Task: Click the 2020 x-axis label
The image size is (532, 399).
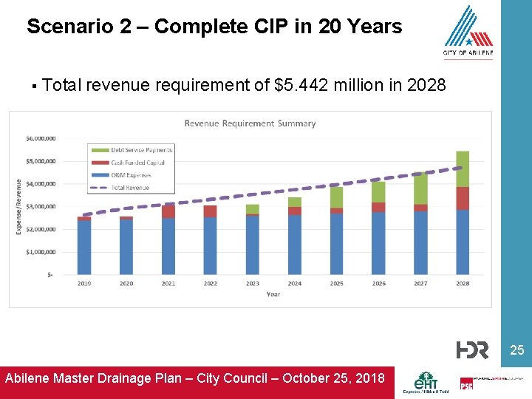Action: [126, 283]
